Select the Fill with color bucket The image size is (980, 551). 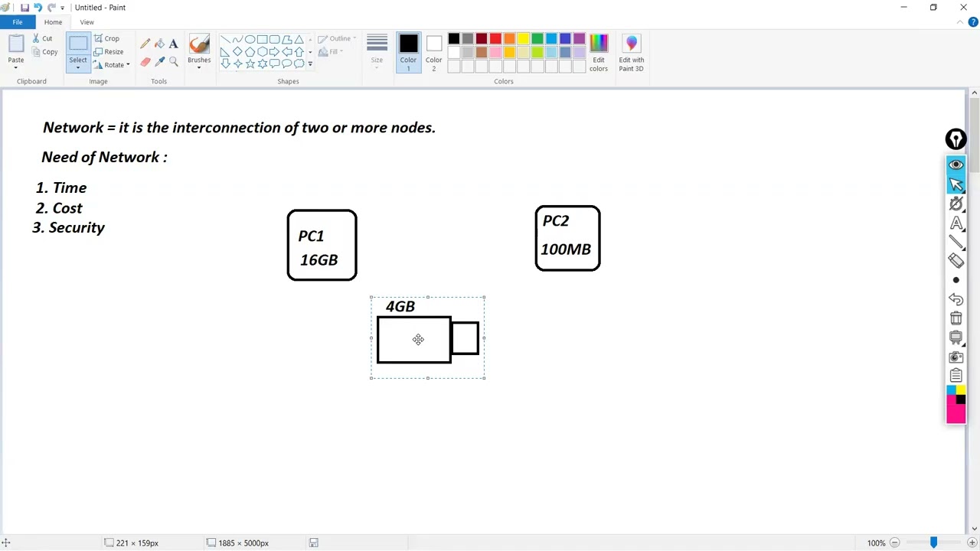[x=159, y=44]
